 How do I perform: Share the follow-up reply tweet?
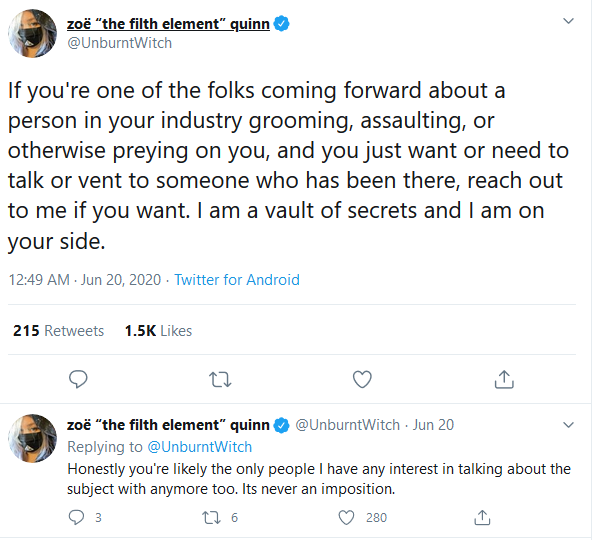coord(483,517)
